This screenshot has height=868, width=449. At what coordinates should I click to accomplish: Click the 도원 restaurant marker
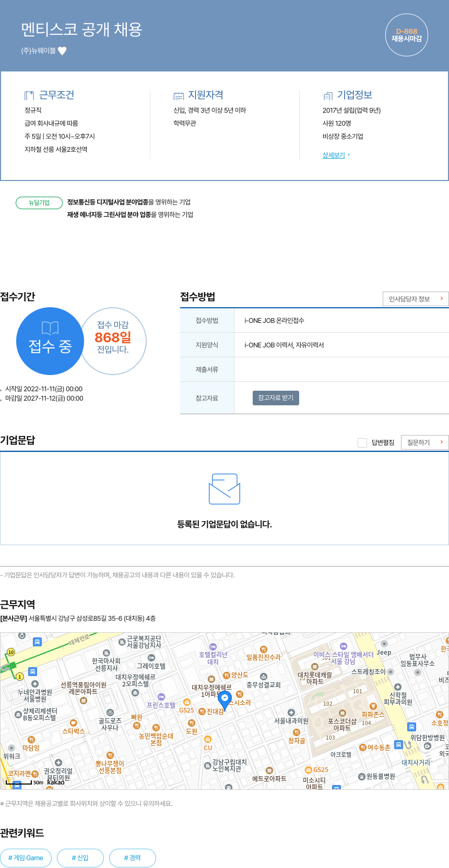(x=192, y=723)
